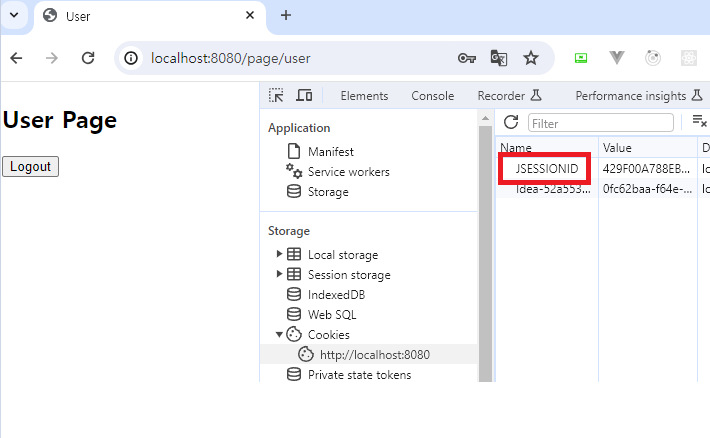Click the address bar URL
710x438 pixels.
click(230, 58)
